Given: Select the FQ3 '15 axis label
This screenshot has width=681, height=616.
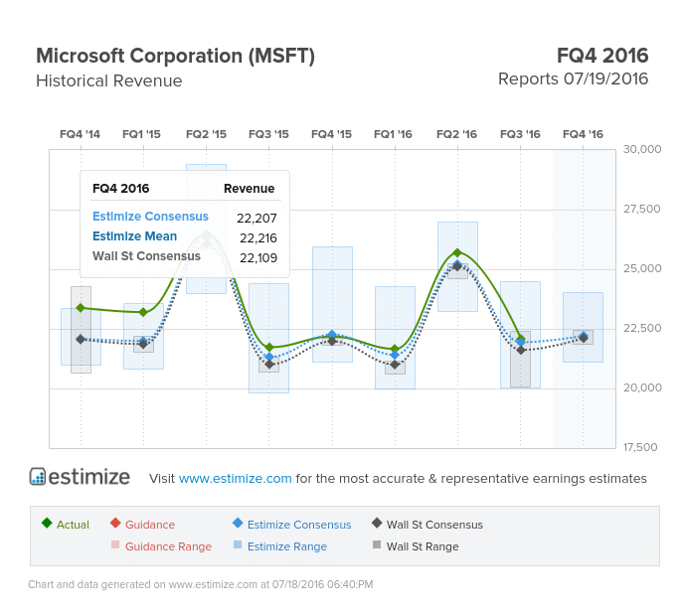Looking at the screenshot, I should click(268, 134).
